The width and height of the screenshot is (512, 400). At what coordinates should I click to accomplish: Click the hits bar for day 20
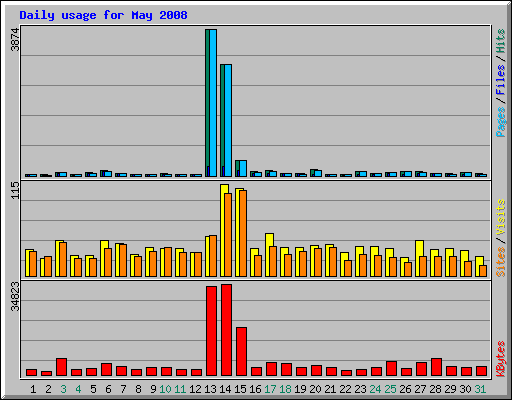(312, 173)
